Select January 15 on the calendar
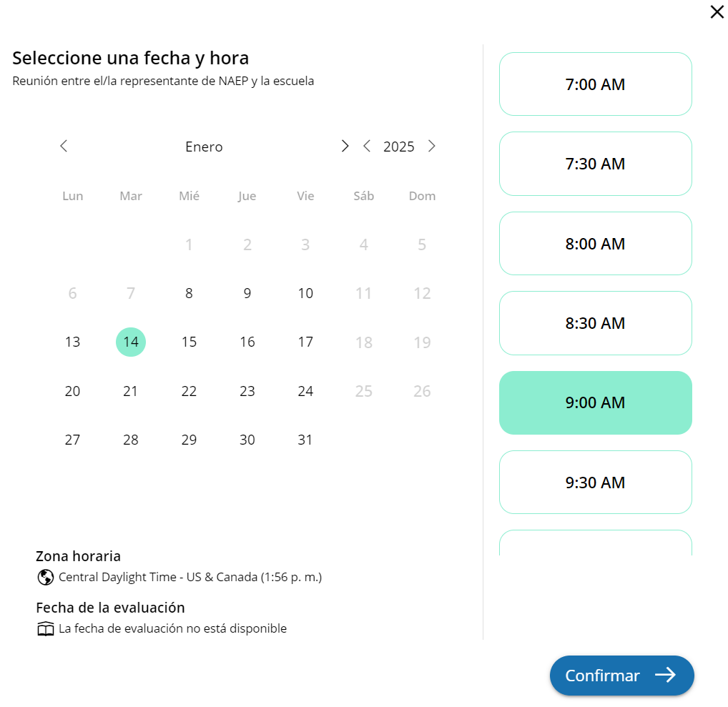The height and width of the screenshot is (707, 728). pos(189,342)
